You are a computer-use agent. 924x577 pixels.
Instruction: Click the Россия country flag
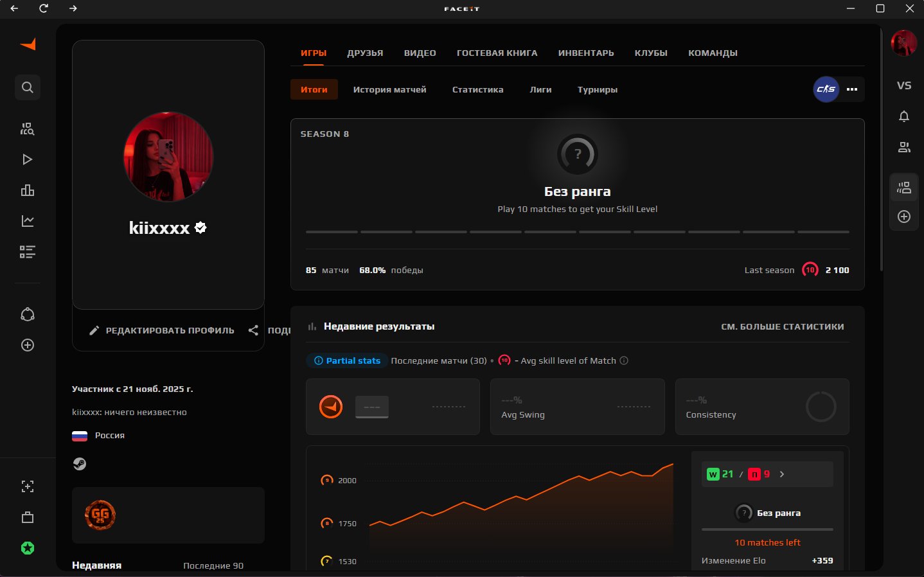click(80, 436)
